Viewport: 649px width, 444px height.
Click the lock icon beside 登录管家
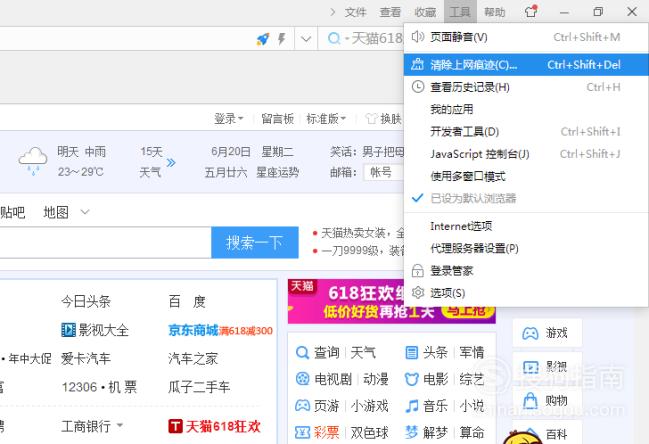418,271
